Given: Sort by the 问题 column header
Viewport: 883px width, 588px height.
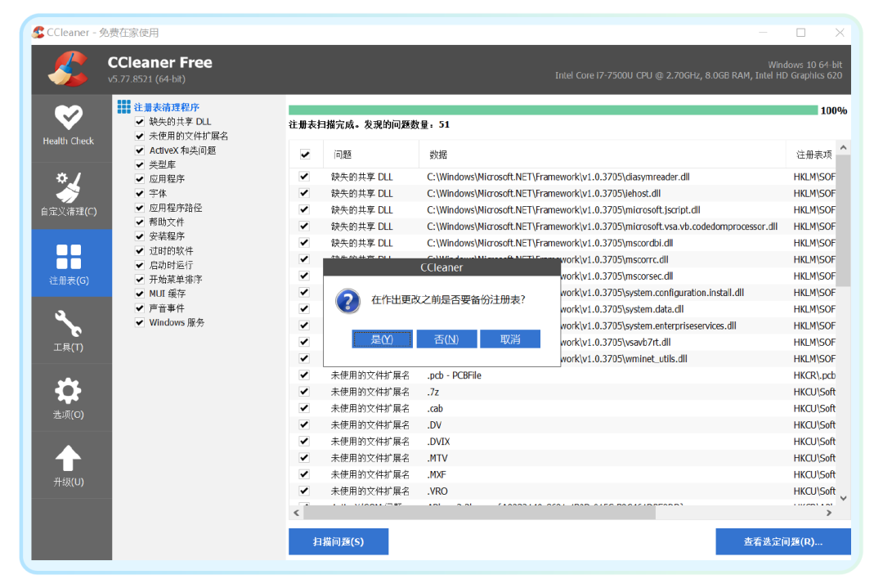Looking at the screenshot, I should (x=371, y=155).
